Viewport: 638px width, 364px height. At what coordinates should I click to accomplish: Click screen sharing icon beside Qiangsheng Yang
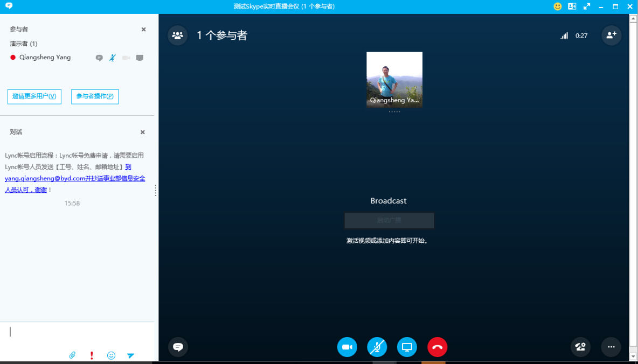click(x=140, y=58)
